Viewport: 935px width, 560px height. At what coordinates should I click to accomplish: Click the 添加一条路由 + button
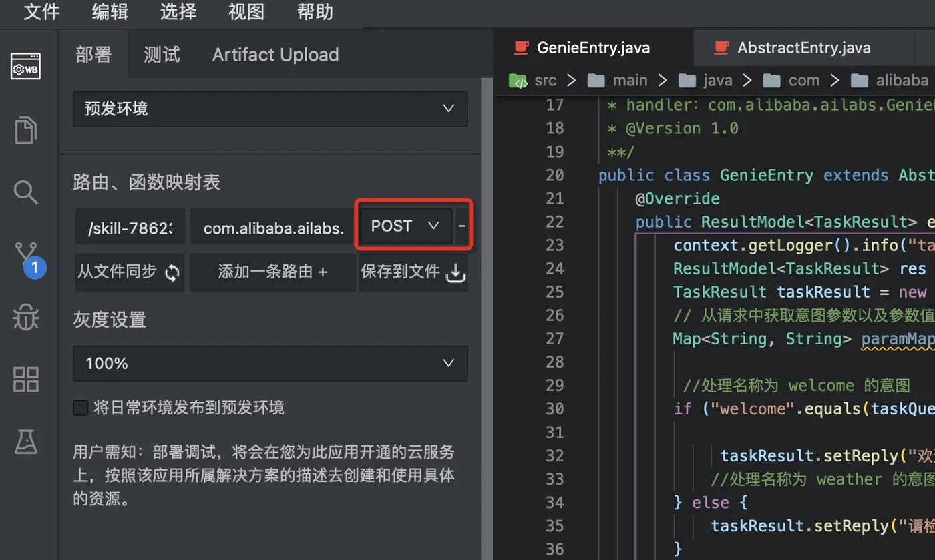tap(272, 272)
